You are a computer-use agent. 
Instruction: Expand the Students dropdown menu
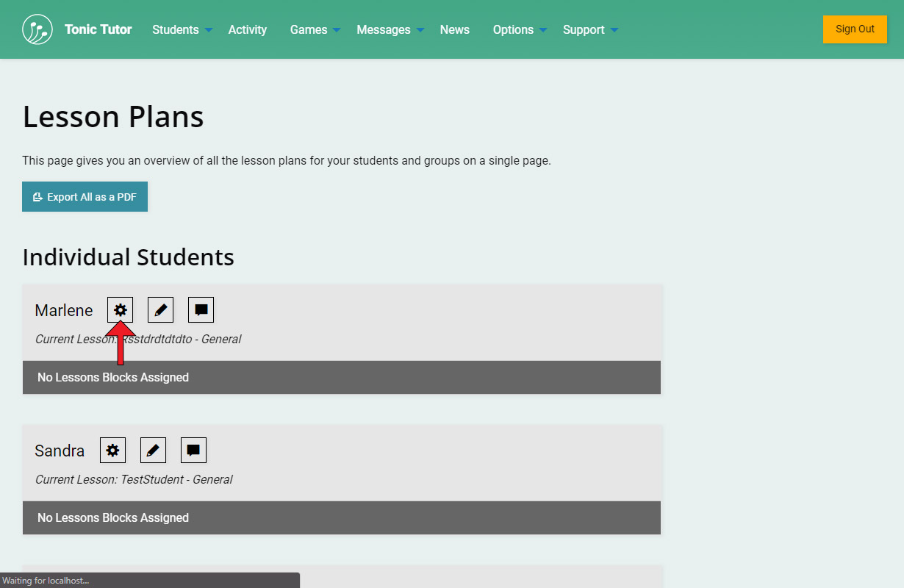pos(182,30)
